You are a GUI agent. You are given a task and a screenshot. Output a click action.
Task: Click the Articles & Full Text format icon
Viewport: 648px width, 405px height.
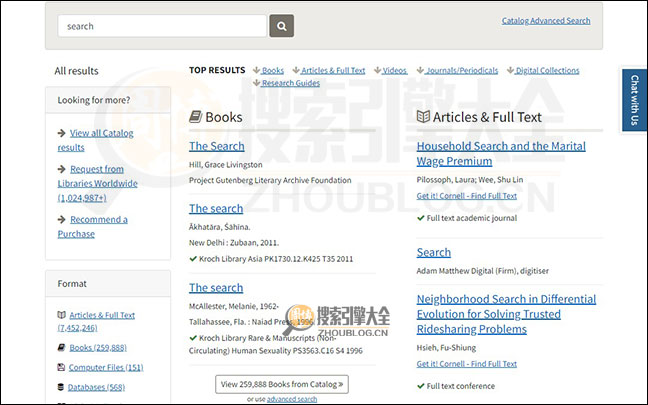[61, 315]
